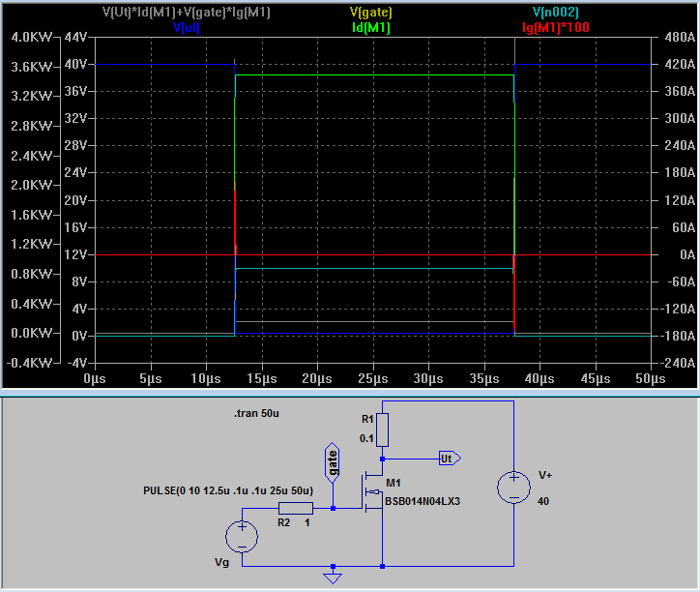Click the 50µs label on time axis
Viewport: 700px width, 592px height.
(651, 379)
